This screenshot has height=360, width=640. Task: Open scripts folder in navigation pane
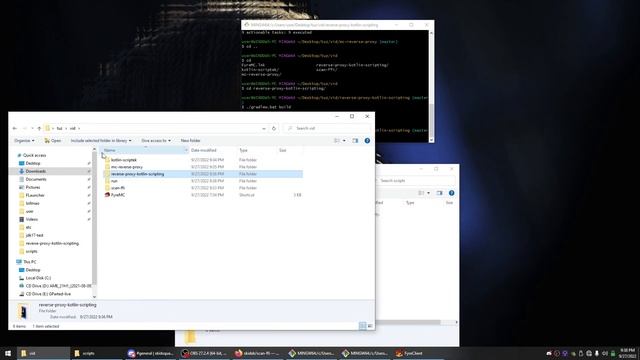click(x=31, y=251)
